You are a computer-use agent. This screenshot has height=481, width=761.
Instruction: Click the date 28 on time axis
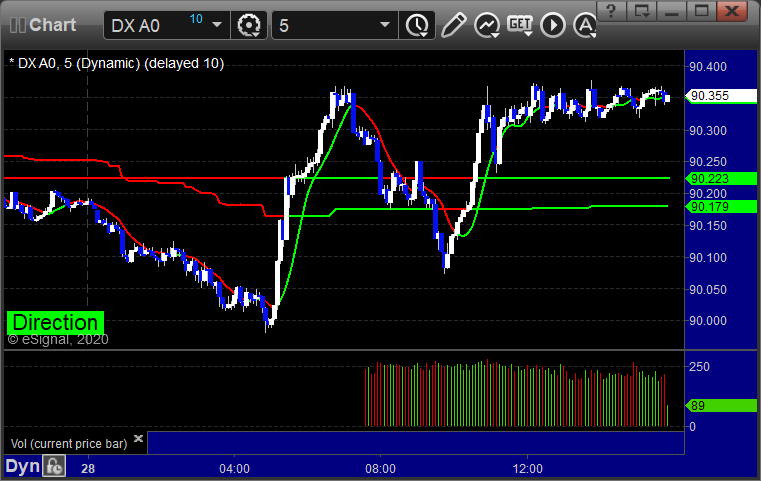click(x=88, y=468)
